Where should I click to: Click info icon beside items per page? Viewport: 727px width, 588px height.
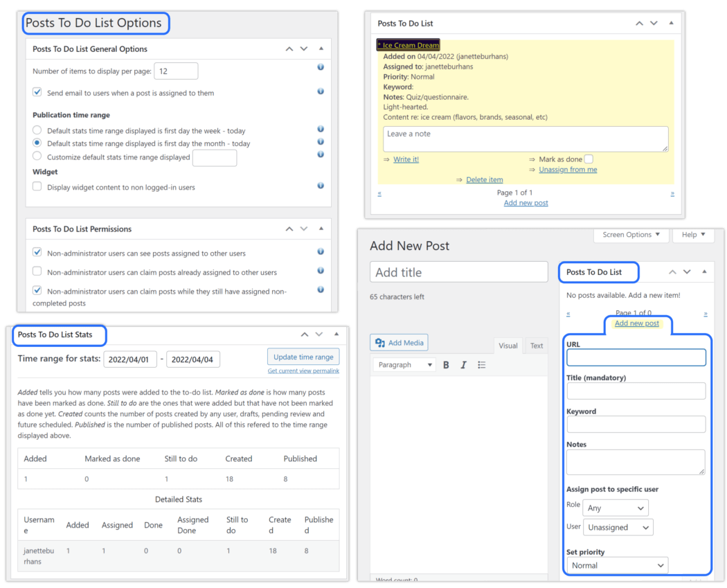point(321,67)
